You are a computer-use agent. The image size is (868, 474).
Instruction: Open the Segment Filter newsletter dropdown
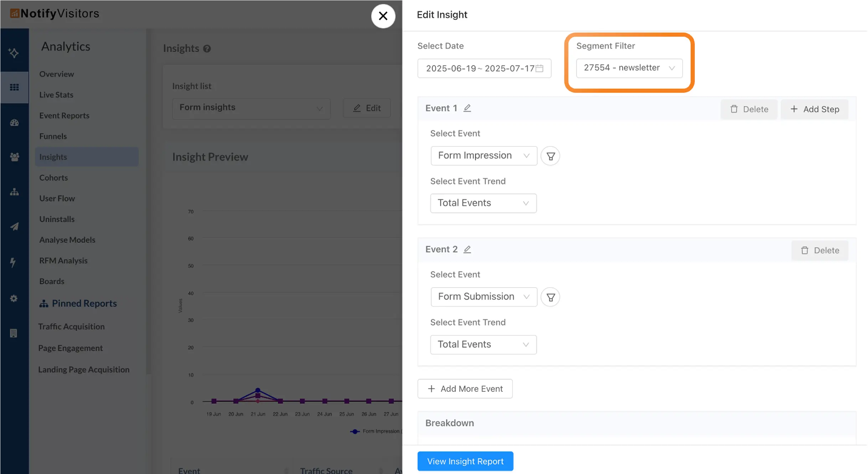(x=629, y=68)
